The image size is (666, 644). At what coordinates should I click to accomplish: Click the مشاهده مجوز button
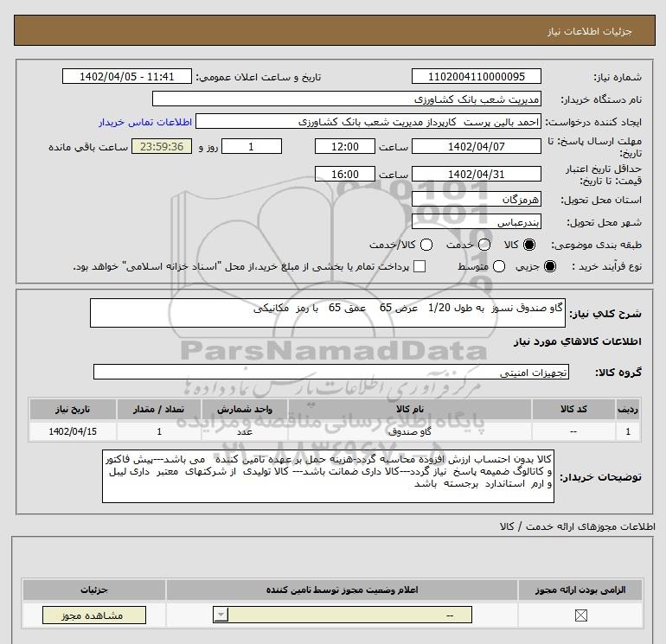[94, 615]
